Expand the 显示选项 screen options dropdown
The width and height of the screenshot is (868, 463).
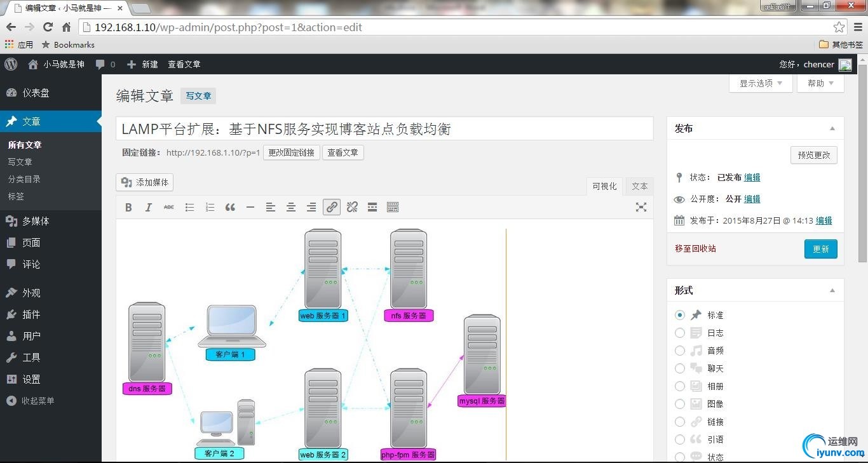coord(761,83)
